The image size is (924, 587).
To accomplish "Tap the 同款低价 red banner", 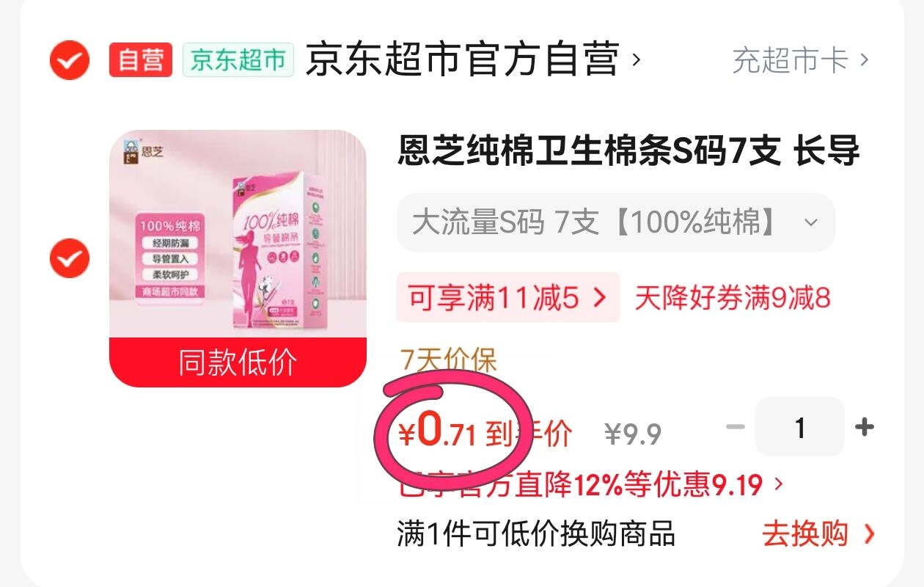I will pos(238,362).
